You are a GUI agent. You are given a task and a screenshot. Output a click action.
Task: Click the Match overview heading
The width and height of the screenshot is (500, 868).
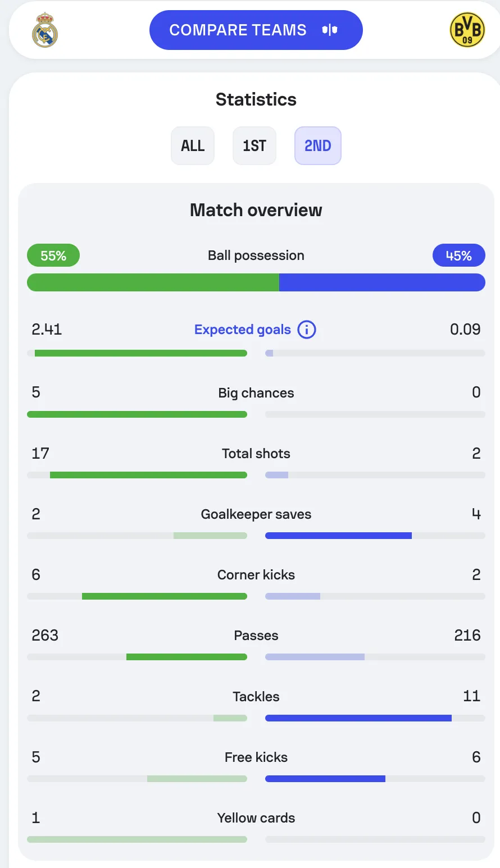(x=256, y=210)
